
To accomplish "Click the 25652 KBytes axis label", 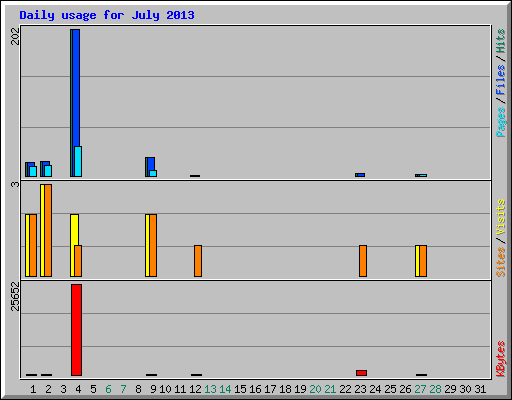I will pos(15,296).
